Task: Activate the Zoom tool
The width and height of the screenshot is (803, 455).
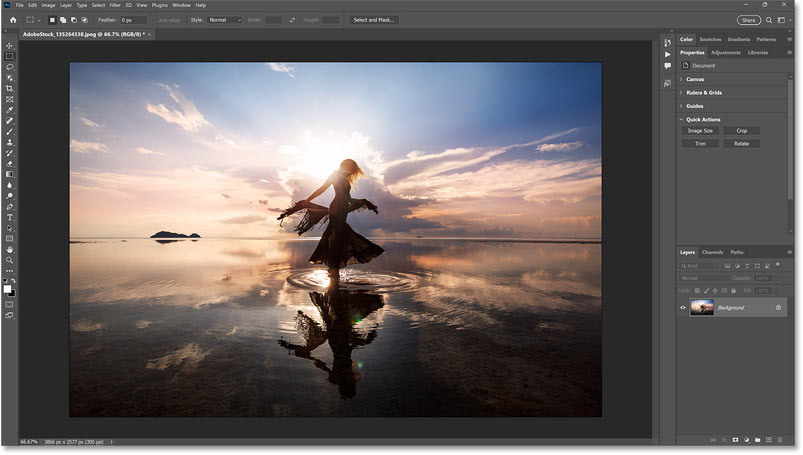Action: [x=10, y=260]
